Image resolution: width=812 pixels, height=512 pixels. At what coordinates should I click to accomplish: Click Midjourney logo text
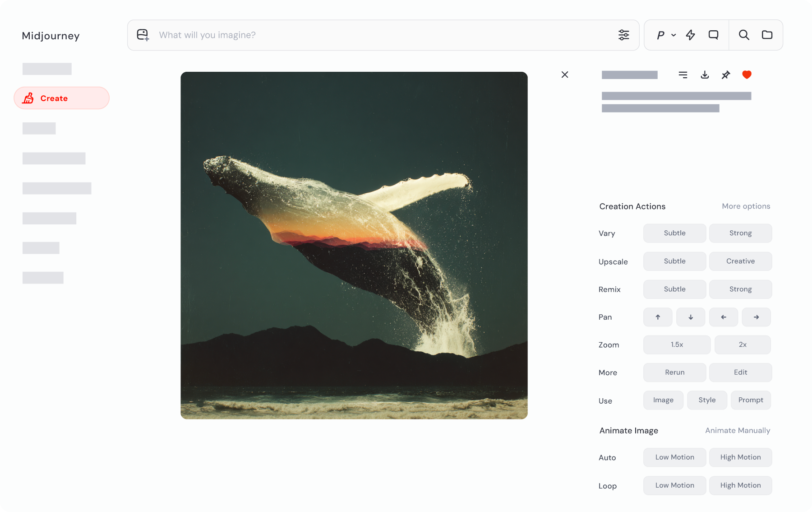coord(51,36)
